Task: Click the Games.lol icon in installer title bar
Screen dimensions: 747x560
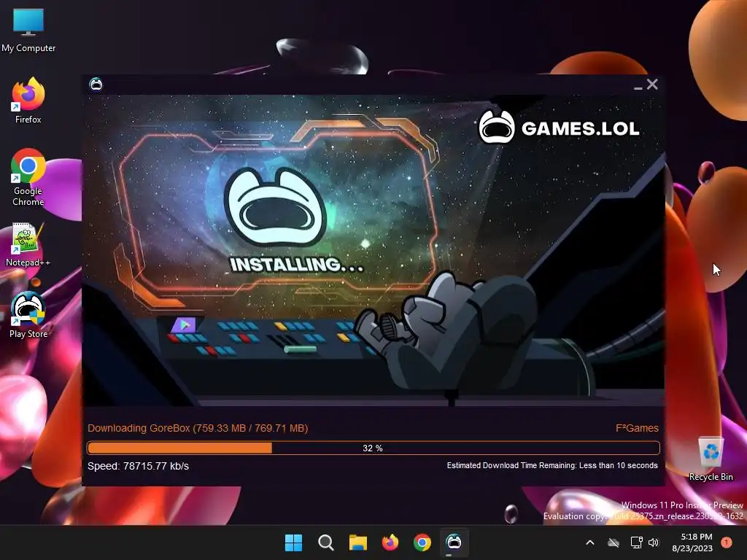Action: pos(96,85)
